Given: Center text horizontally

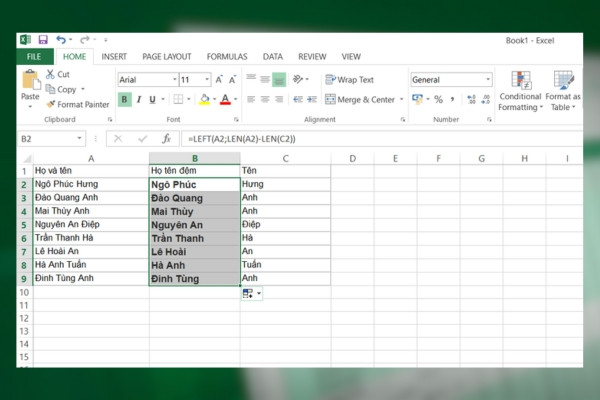Looking at the screenshot, I should click(265, 100).
